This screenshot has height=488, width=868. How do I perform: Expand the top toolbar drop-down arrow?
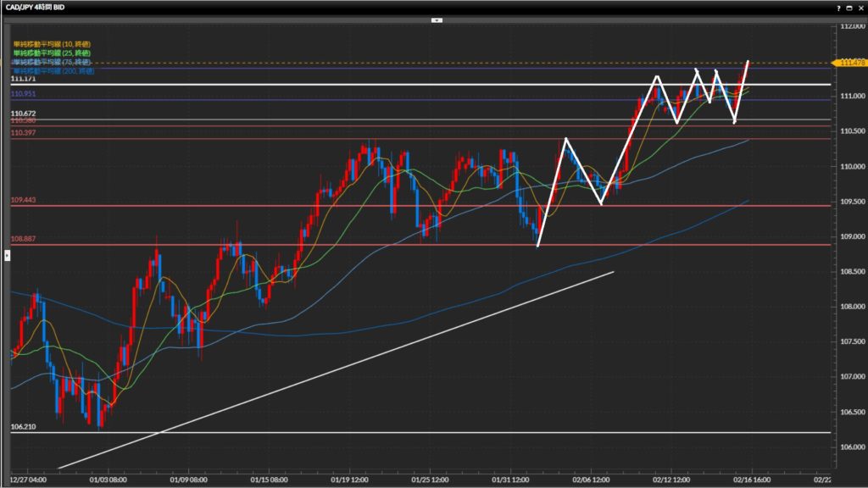coord(434,19)
